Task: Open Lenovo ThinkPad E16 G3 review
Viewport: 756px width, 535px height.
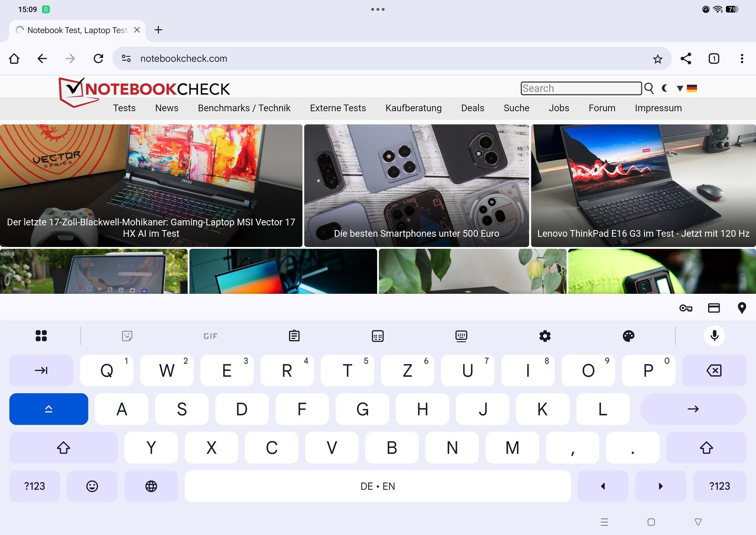Action: 643,185
